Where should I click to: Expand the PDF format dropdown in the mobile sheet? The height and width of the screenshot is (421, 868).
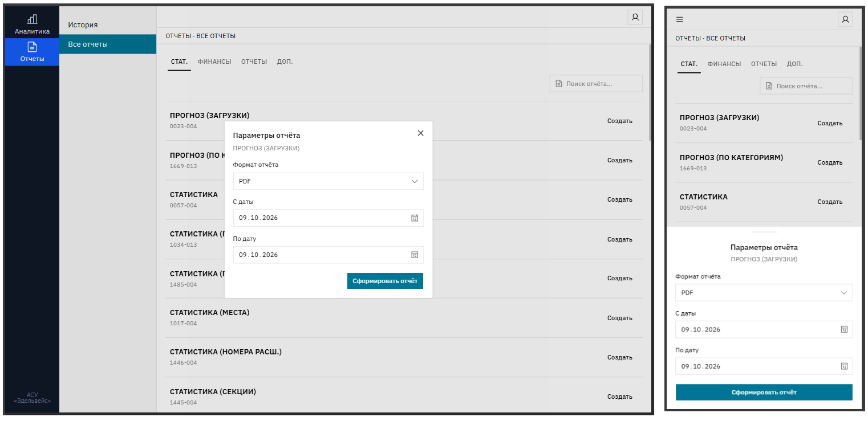[x=764, y=292]
